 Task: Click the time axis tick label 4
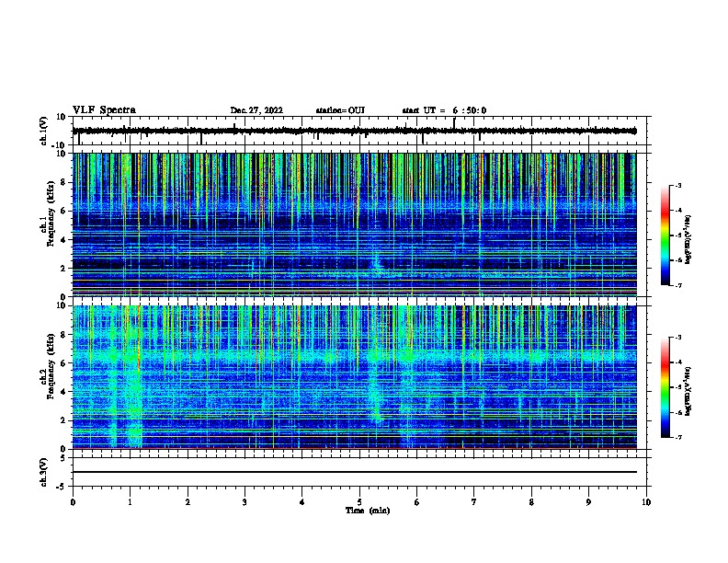(x=302, y=502)
